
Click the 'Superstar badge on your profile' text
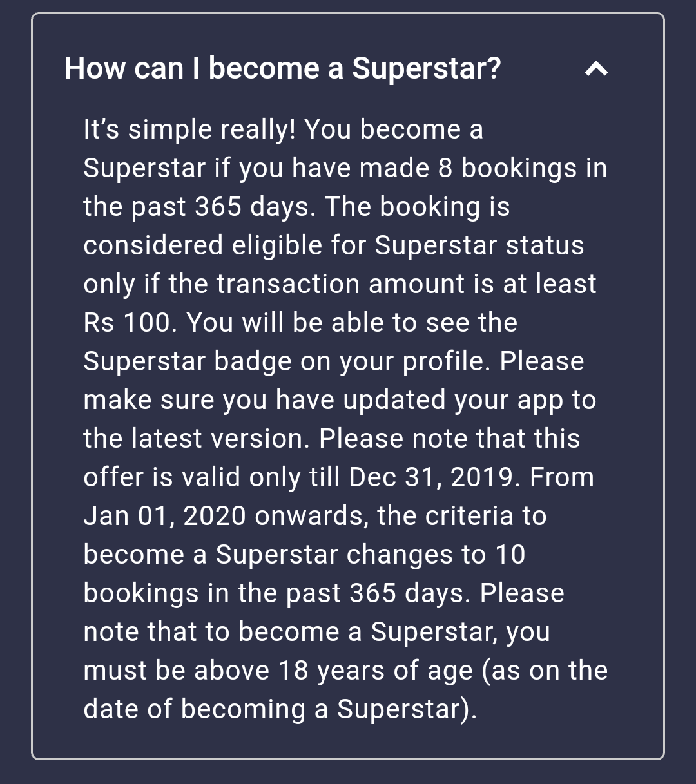point(284,361)
